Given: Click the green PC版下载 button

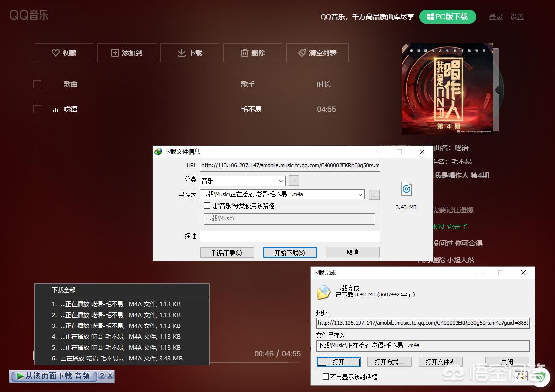Looking at the screenshot, I should pos(447,17).
